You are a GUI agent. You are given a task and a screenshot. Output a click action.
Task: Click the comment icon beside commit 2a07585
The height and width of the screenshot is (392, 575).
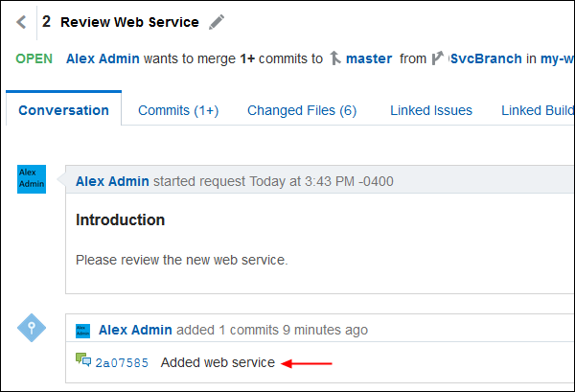[x=83, y=361]
